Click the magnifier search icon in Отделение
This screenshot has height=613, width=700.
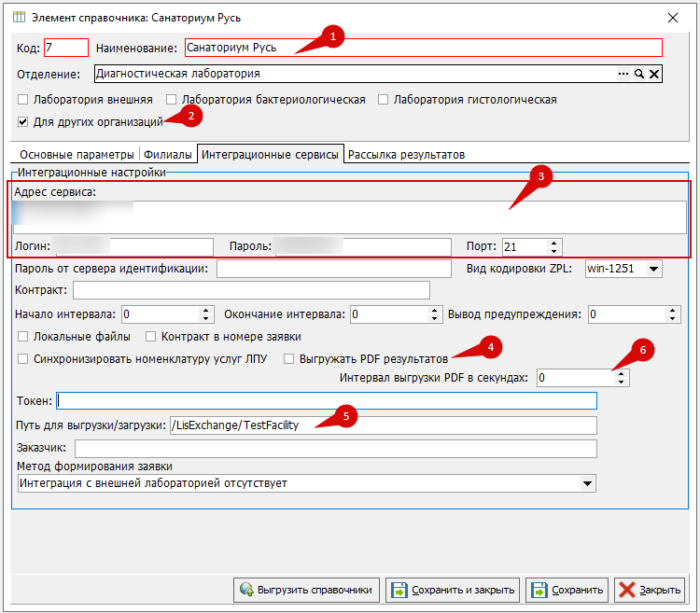(639, 74)
